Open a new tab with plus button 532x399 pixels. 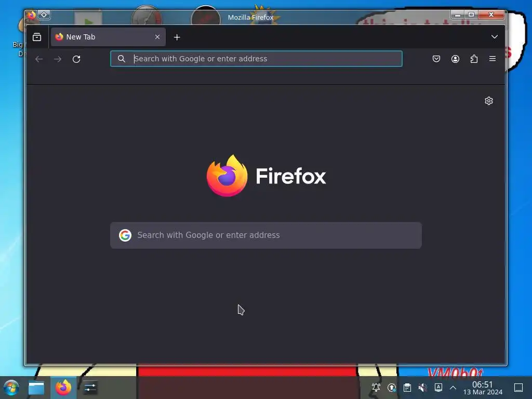177,37
